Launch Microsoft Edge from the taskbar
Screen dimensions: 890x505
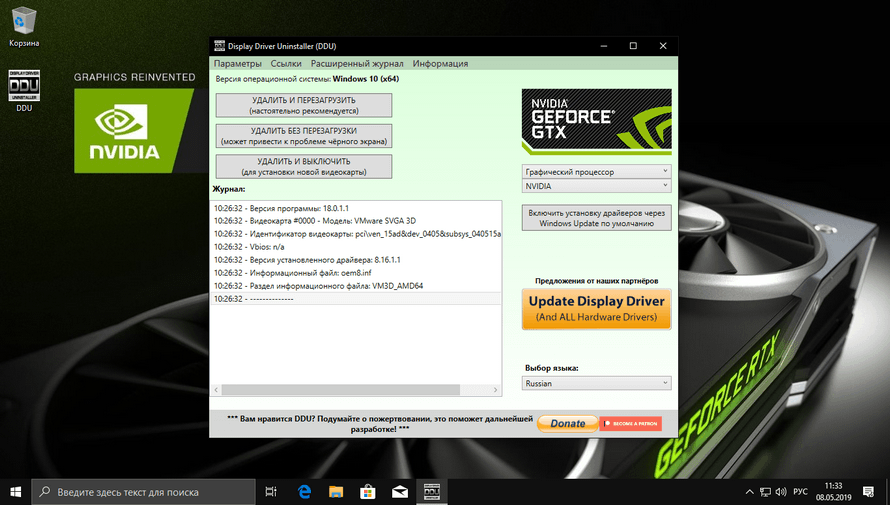304,492
